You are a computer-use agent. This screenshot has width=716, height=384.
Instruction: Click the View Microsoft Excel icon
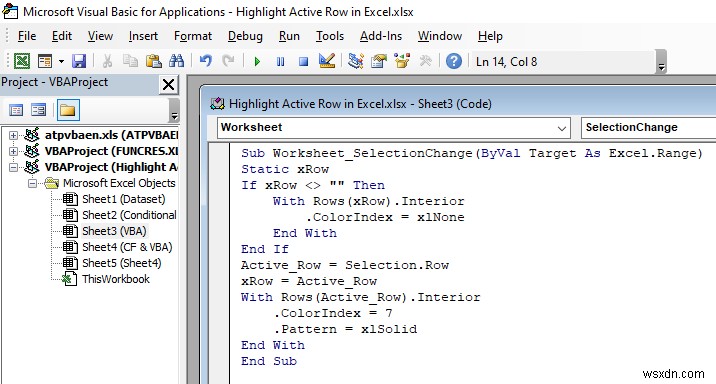(x=22, y=61)
